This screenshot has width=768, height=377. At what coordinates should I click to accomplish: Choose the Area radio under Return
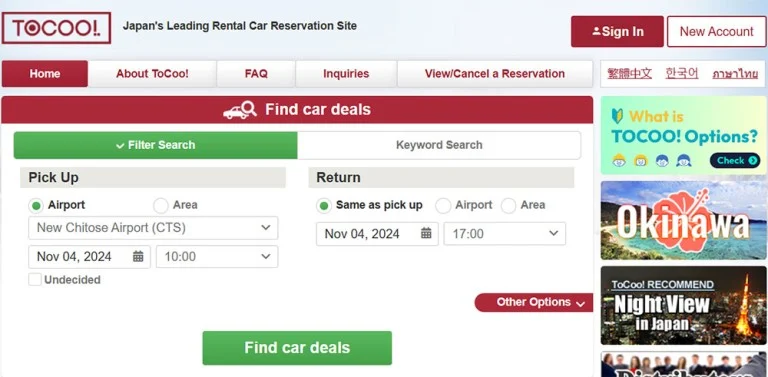coord(508,206)
